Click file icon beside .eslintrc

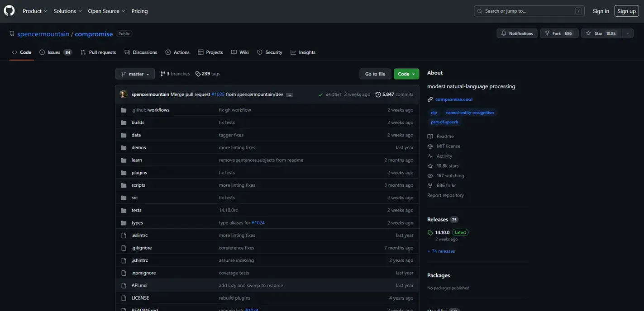tap(124, 236)
